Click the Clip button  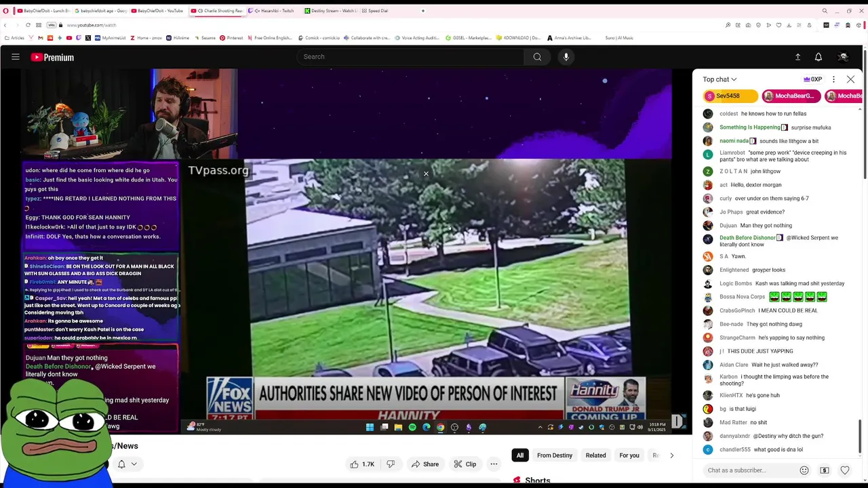coord(465,464)
